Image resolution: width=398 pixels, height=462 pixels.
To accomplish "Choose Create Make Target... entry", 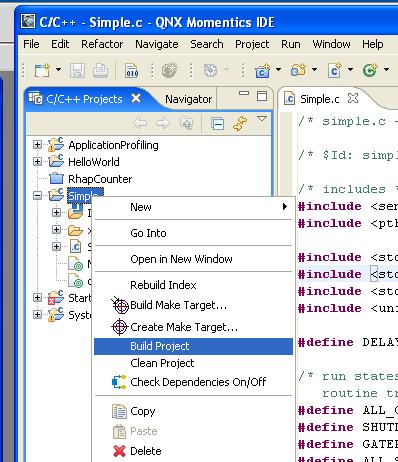I will click(193, 327).
